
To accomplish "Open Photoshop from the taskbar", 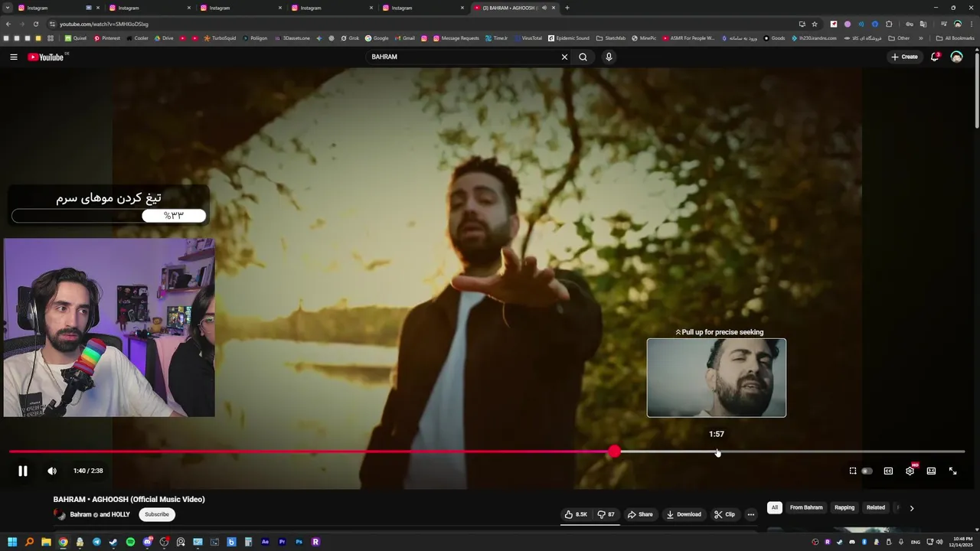I will coord(299,543).
